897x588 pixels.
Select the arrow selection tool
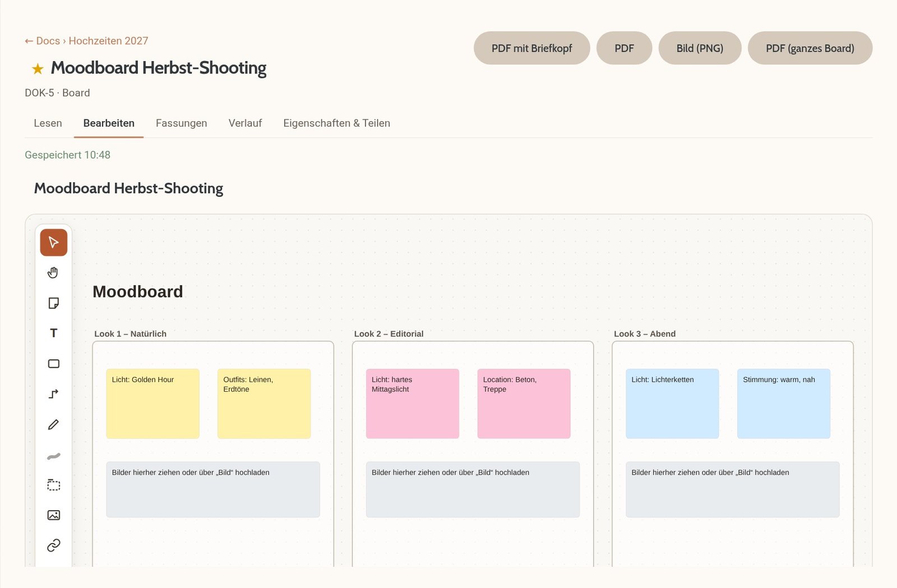[x=54, y=243]
